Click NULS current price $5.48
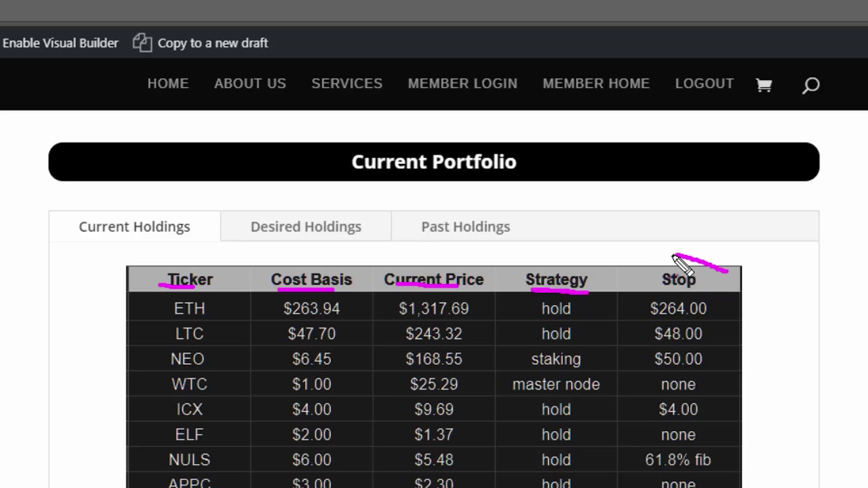The image size is (868, 488). (x=434, y=459)
